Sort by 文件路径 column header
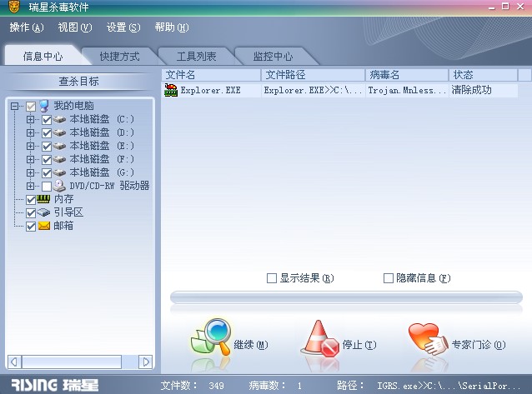Viewport: 532px width, 394px height. (314, 75)
